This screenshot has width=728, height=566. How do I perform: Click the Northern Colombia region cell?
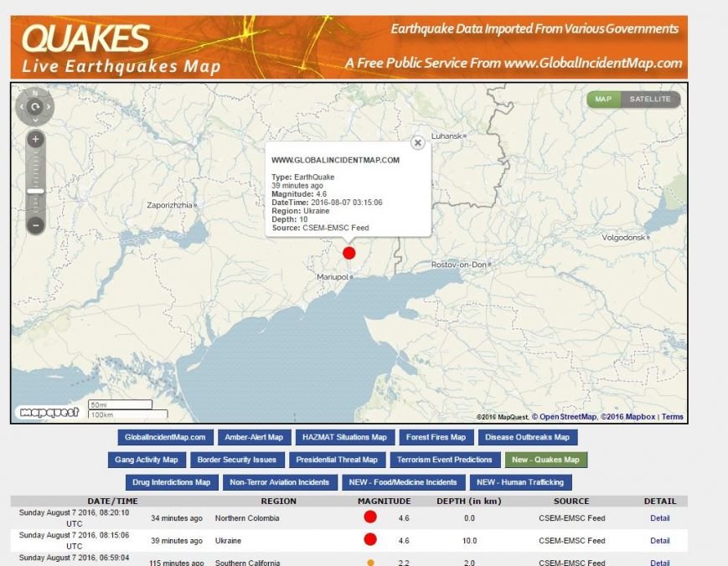pos(247,518)
